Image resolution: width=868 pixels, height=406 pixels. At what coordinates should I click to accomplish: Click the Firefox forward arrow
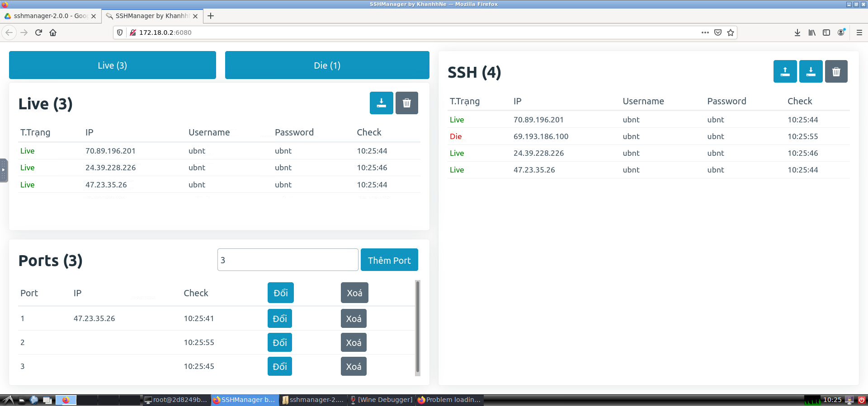click(24, 33)
